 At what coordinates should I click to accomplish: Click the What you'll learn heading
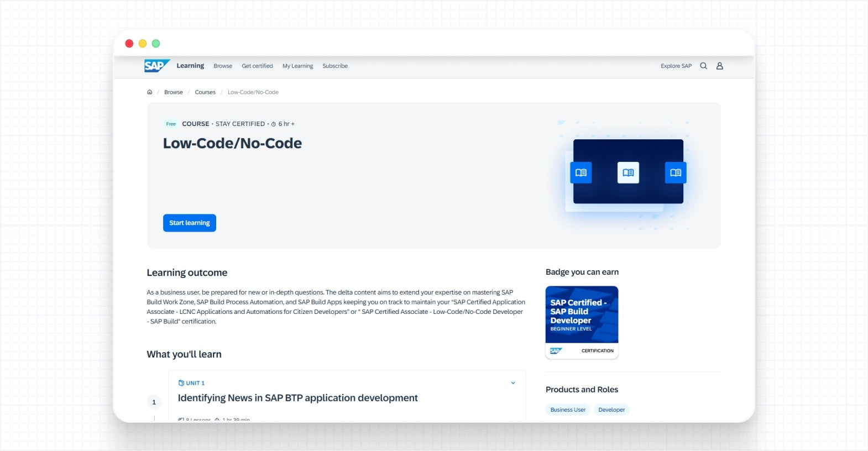coord(184,354)
